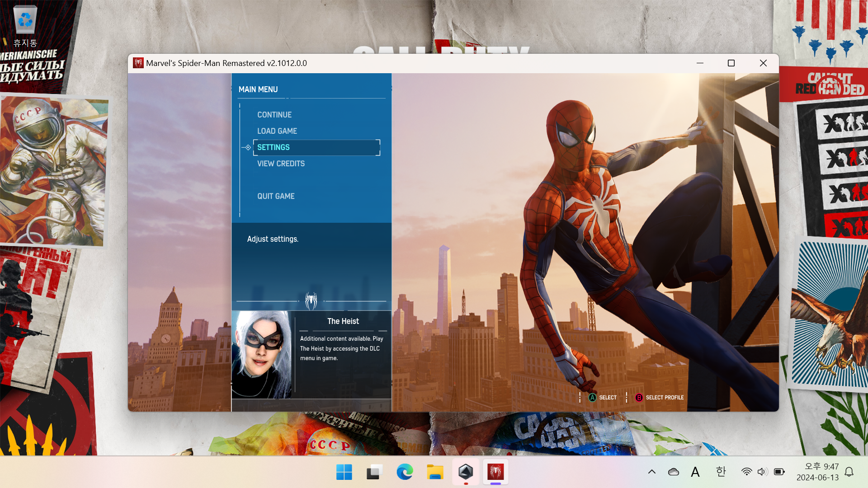This screenshot has width=868, height=488.
Task: Click the green A Select button icon
Action: [x=592, y=398]
